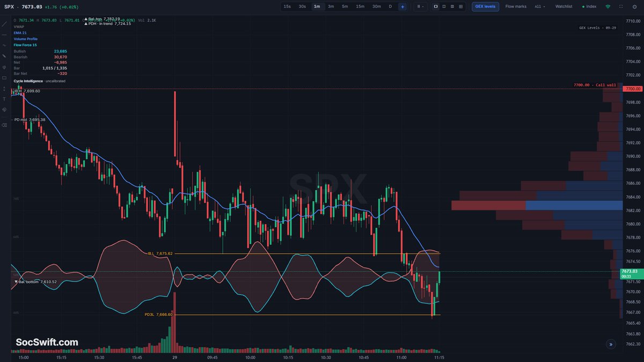644x362 pixels.
Task: Click the Flow Force 15 indicator label
Action: pos(25,45)
